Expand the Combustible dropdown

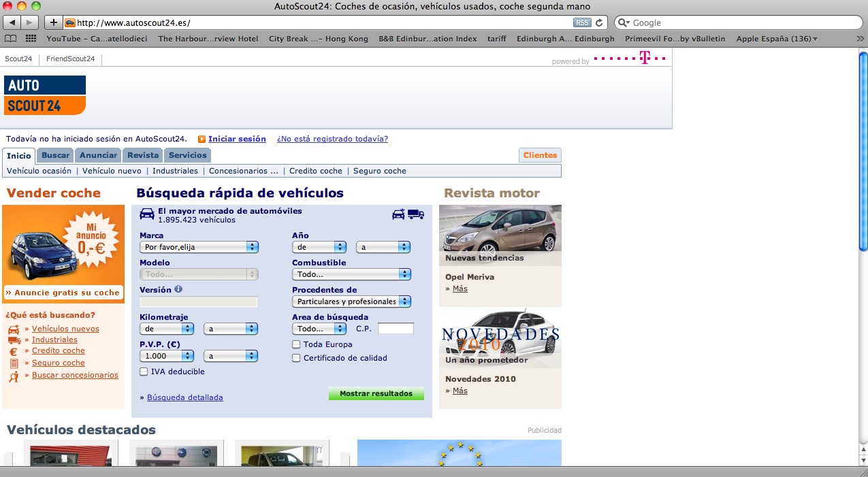pyautogui.click(x=352, y=274)
